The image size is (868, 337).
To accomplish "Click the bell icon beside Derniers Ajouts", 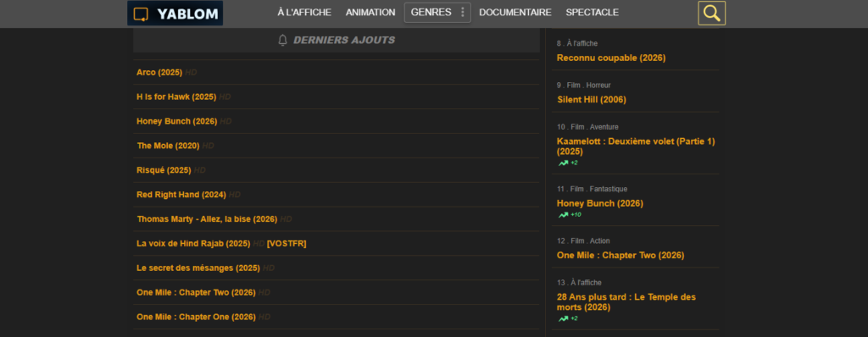I will (283, 41).
